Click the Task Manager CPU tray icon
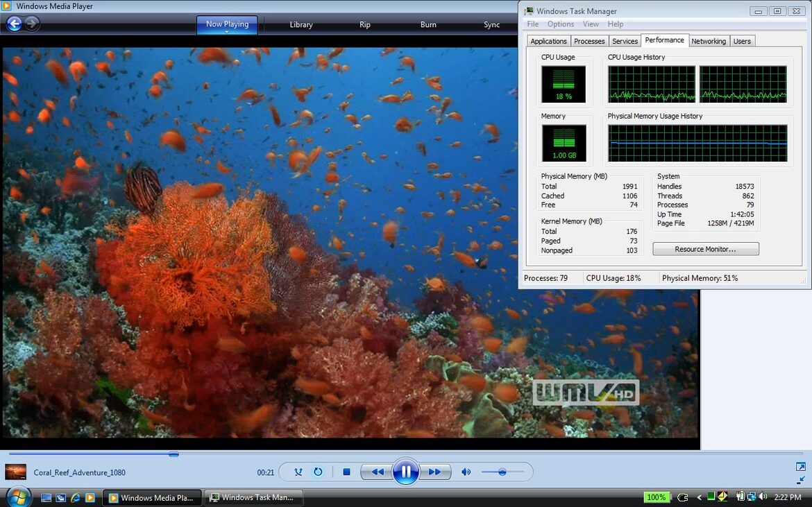 (x=711, y=497)
